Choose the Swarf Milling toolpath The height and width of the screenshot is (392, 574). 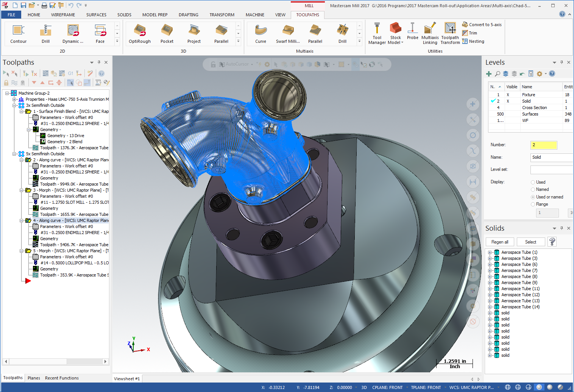pos(288,34)
